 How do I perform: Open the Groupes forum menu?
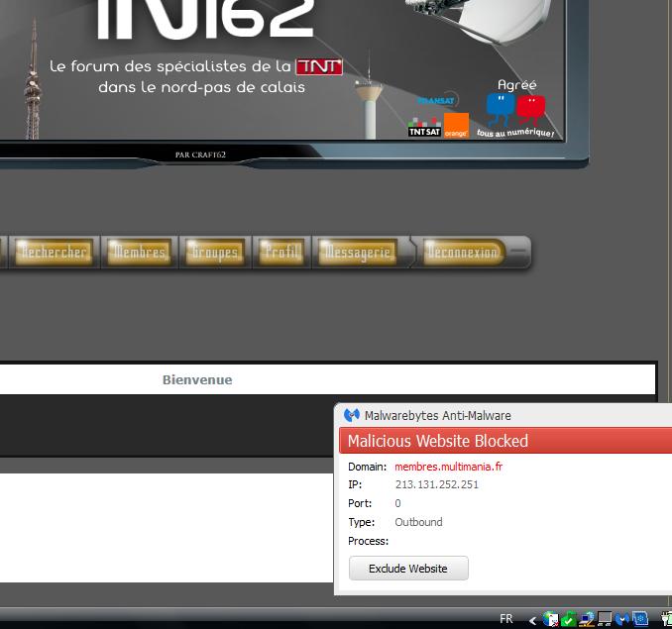click(x=215, y=252)
